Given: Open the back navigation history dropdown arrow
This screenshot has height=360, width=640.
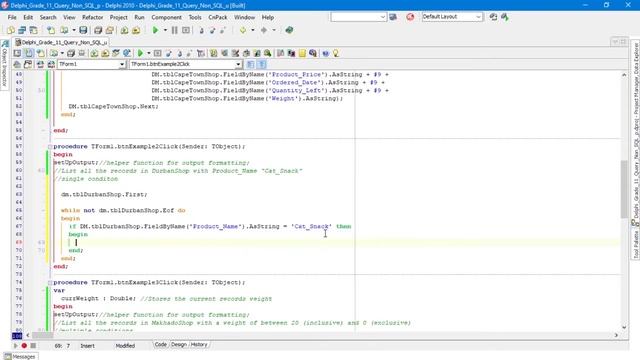Looking at the screenshot, I should [253, 30].
